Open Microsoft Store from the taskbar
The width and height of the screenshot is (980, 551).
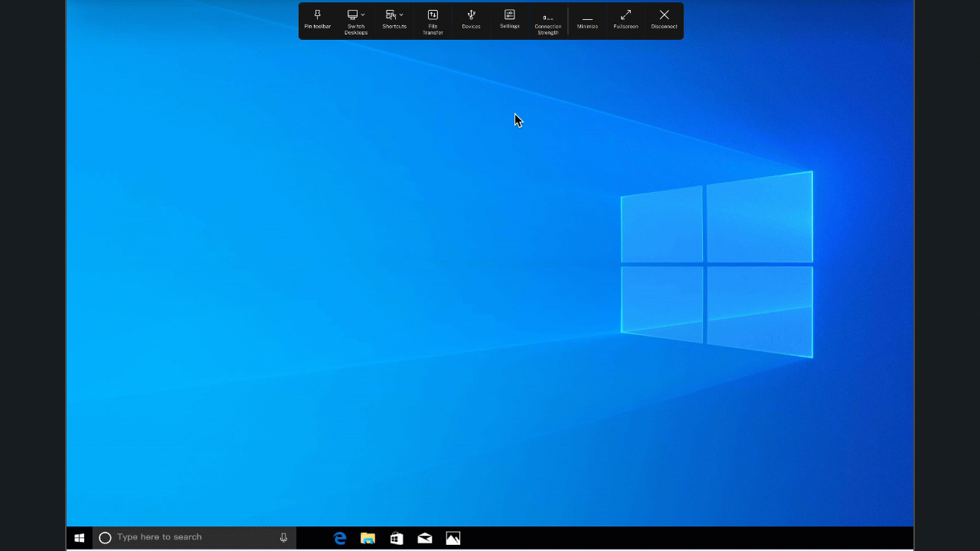tap(397, 538)
